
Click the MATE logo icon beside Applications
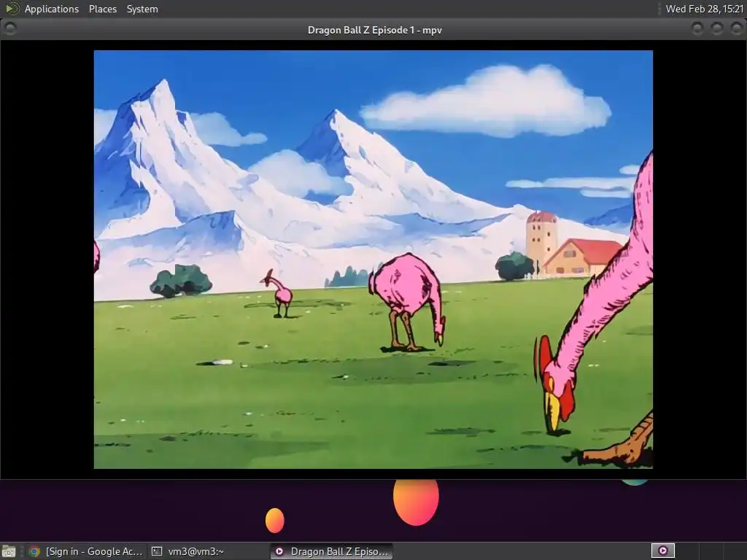(12, 9)
